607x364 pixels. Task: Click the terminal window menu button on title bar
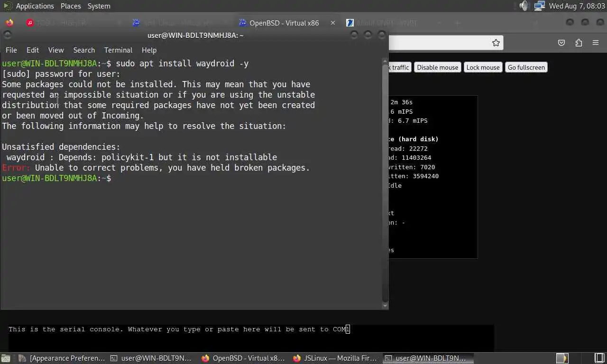pos(7,35)
